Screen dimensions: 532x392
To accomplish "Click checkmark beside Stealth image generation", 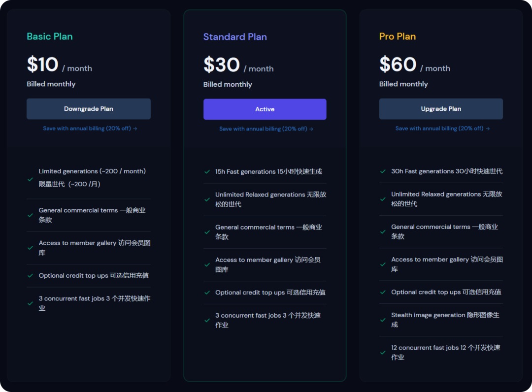I will tap(383, 320).
